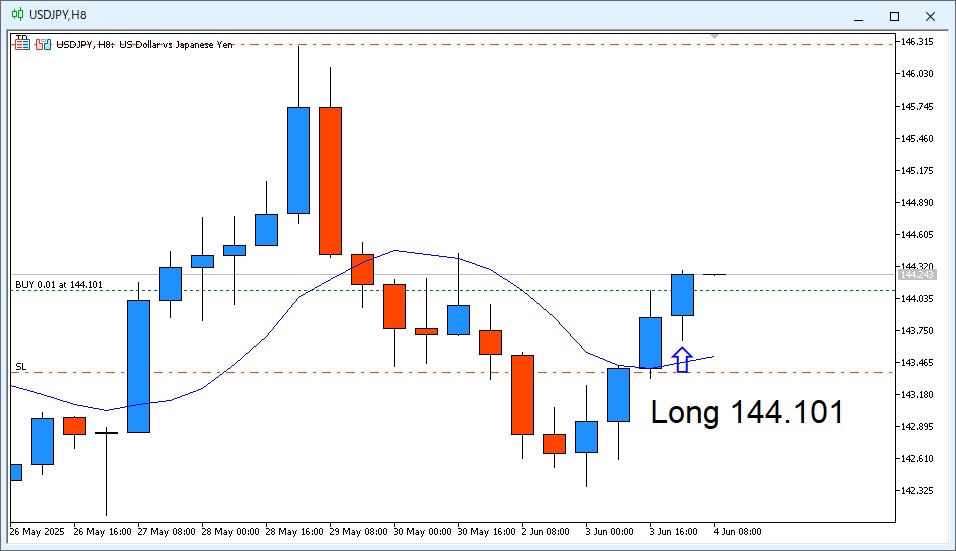The image size is (956, 551).
Task: Click the chart label 'USDJPY, H8: US Dollar vs Japanese Yen'
Action: coord(144,44)
